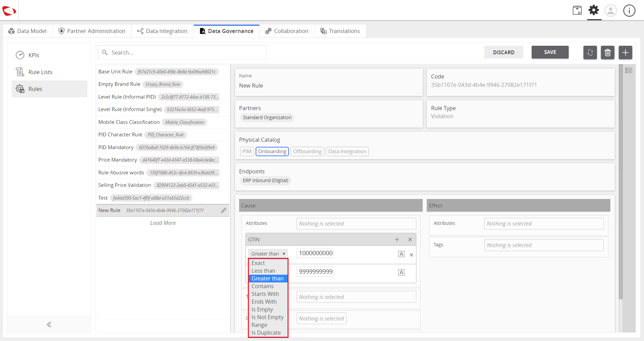The height and width of the screenshot is (341, 644).
Task: Toggle the Onboarding physical catalog
Action: click(272, 151)
